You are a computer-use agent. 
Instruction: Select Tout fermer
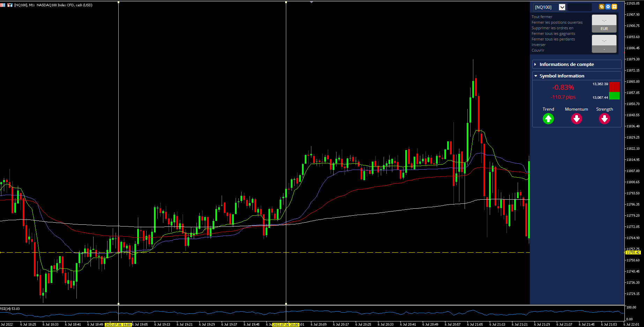point(542,17)
